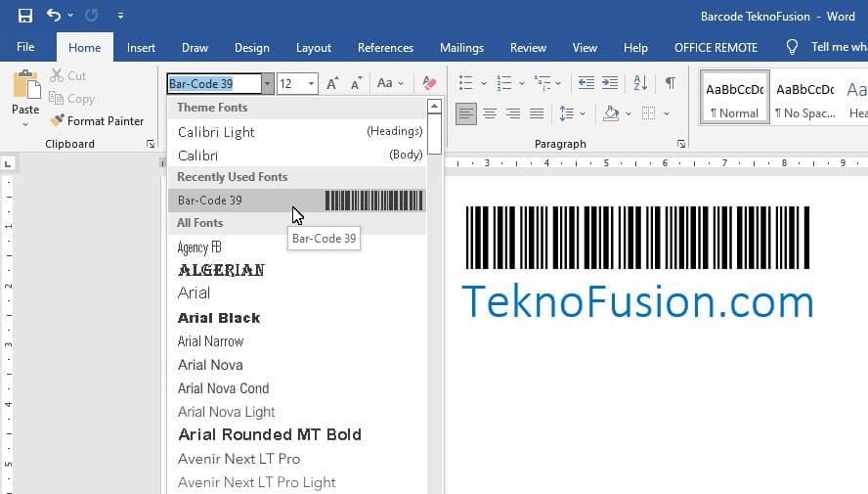Click the Clear All Formatting icon
868x494 pixels.
(x=429, y=83)
